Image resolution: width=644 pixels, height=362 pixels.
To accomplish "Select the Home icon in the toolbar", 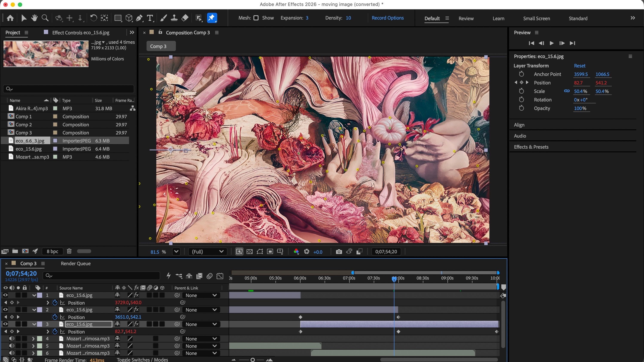I will pyautogui.click(x=10, y=18).
